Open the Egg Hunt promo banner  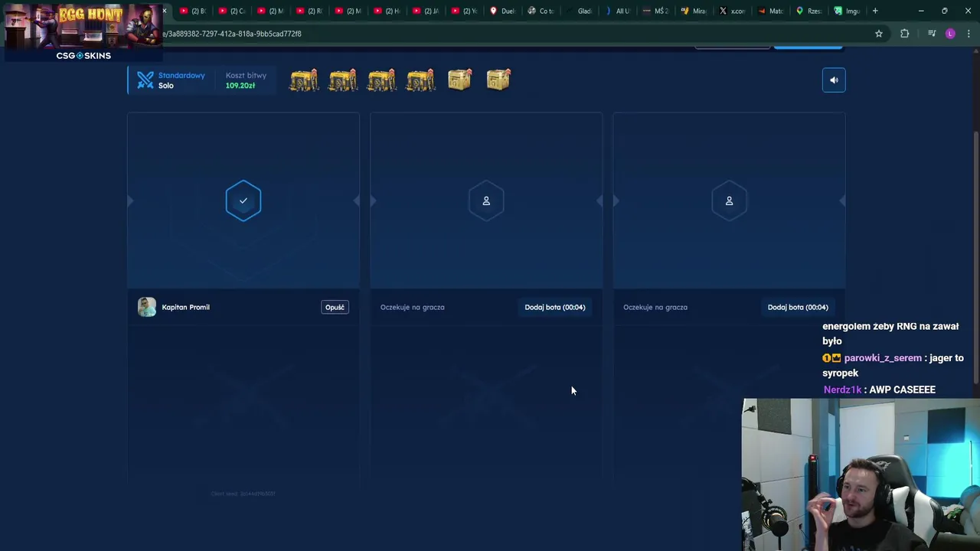[x=83, y=25]
